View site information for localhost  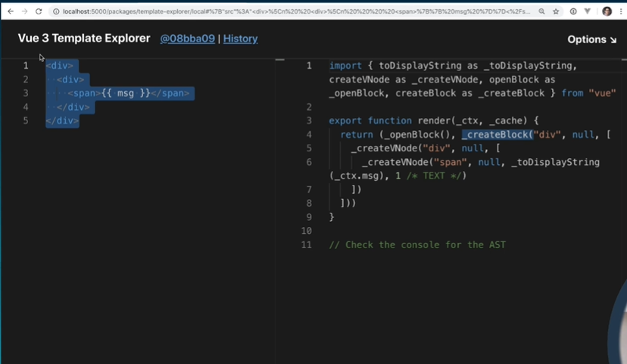click(56, 11)
